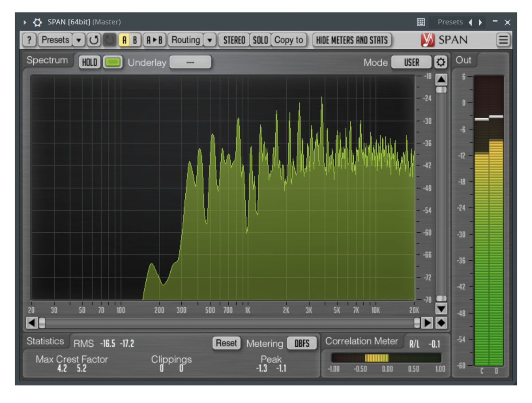Click the Max Crest Factor value 4.2
Screen dimensions: 532x403
(x=62, y=368)
